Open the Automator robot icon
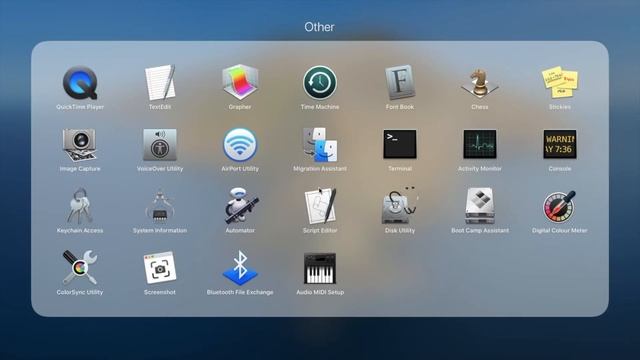Screen dimensions: 640x360 click(x=241, y=206)
